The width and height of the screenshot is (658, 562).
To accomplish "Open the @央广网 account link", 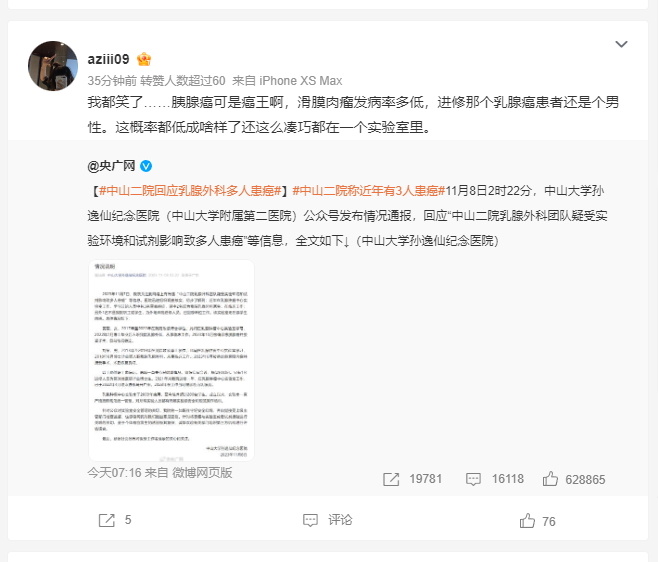I will [x=111, y=166].
